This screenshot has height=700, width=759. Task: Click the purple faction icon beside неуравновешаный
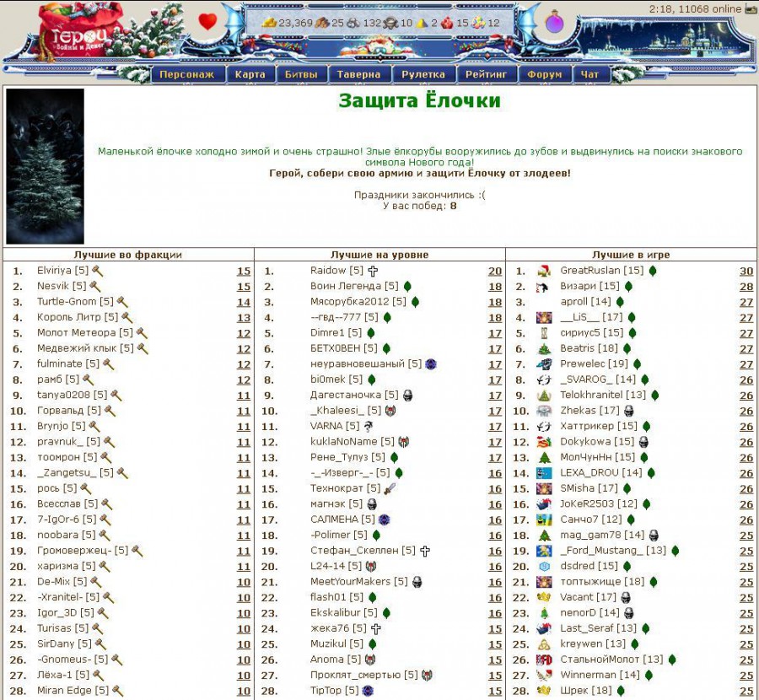pos(430,364)
